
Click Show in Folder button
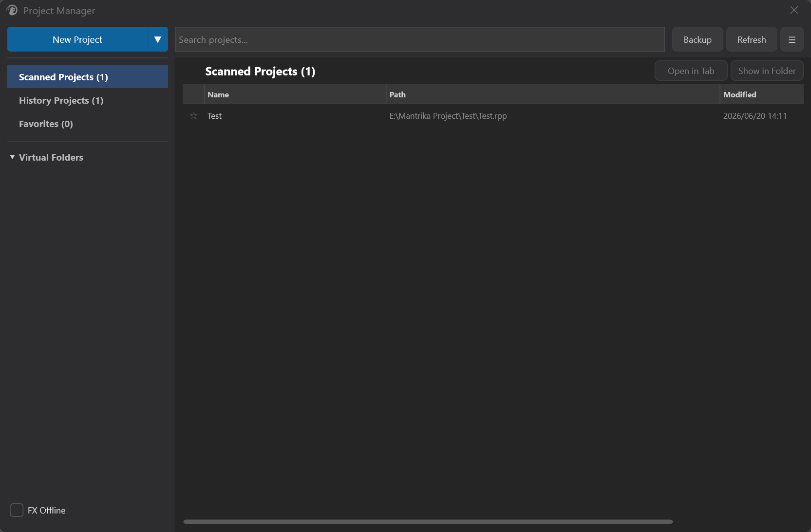[767, 71]
